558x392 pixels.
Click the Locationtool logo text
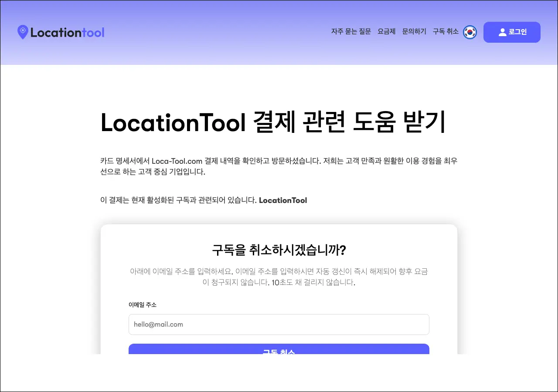click(x=68, y=33)
